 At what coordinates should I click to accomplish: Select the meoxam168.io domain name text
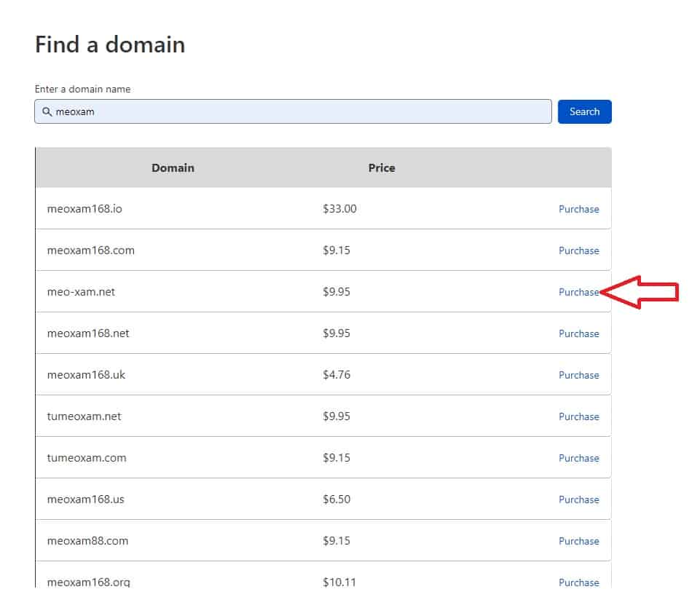tap(84, 209)
